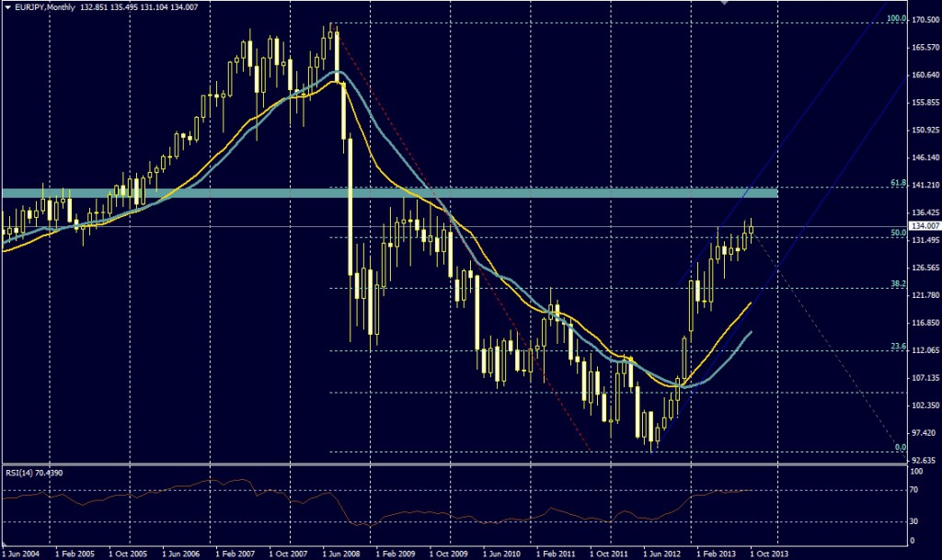Click the 23.6 Fibonacci retracement label
942x560 pixels.
tap(899, 347)
